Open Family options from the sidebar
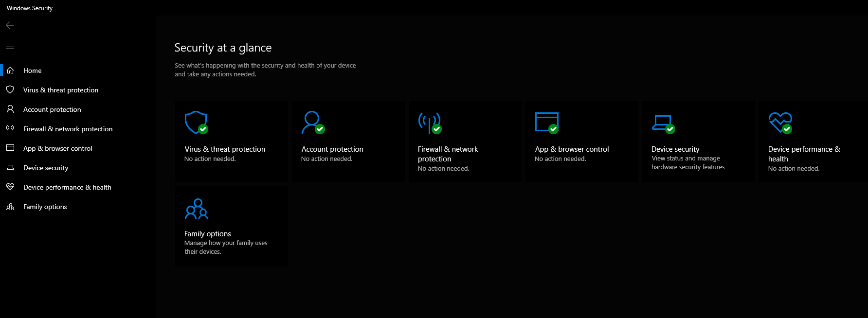Image resolution: width=868 pixels, height=318 pixels. click(x=45, y=207)
